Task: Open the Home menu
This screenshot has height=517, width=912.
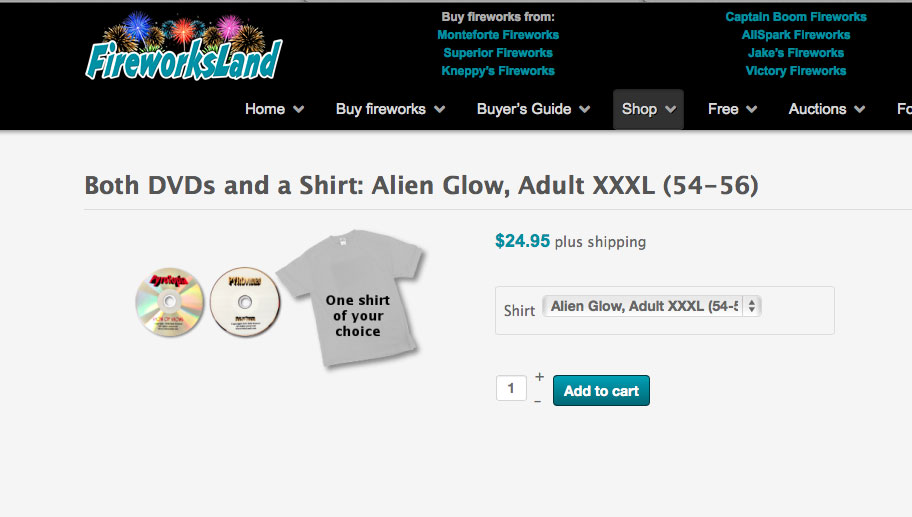Action: tap(274, 109)
